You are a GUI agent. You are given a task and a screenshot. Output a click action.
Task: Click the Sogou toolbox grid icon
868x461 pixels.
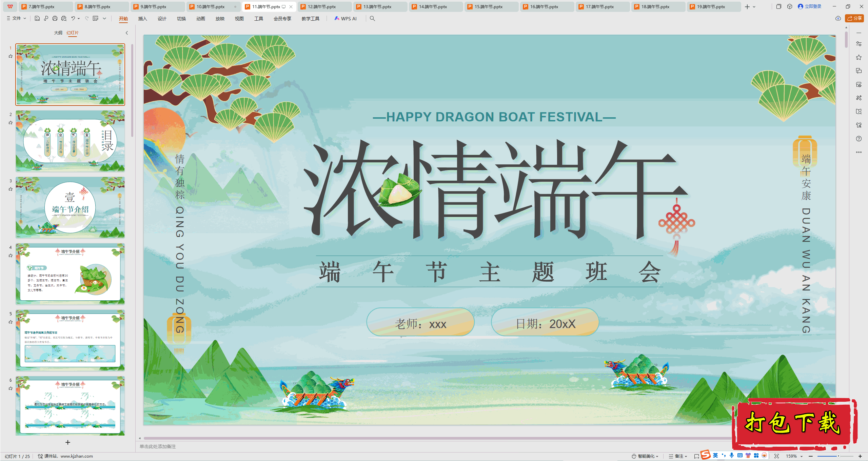[x=756, y=455]
